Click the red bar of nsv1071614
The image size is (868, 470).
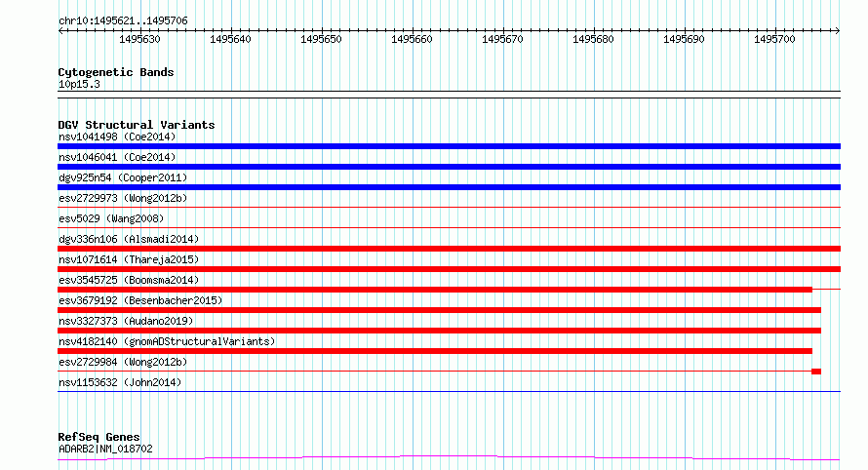[x=449, y=269]
